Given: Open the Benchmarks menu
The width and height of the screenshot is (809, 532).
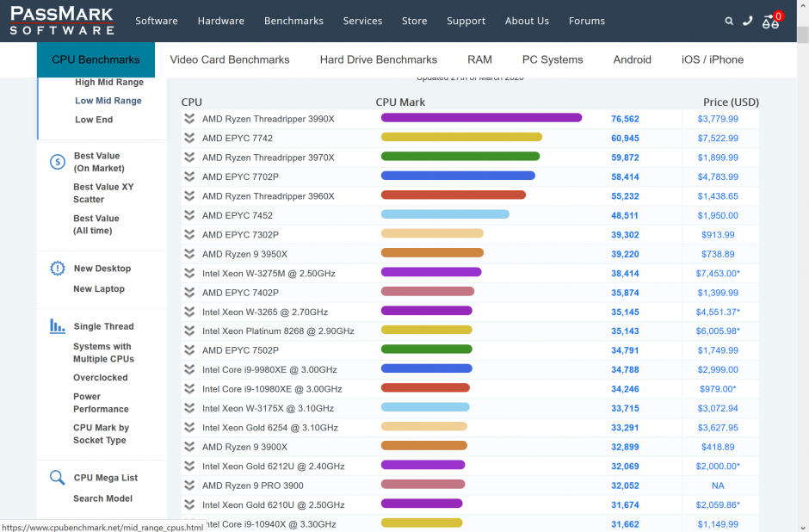Looking at the screenshot, I should click(293, 21).
